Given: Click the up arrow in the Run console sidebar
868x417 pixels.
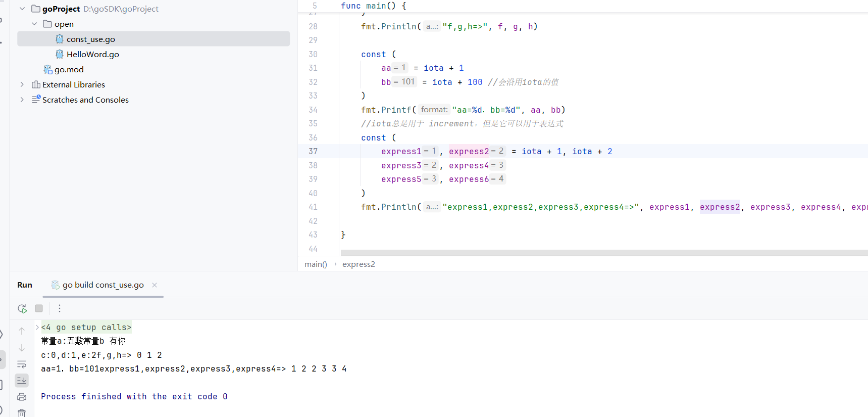Looking at the screenshot, I should click(22, 331).
